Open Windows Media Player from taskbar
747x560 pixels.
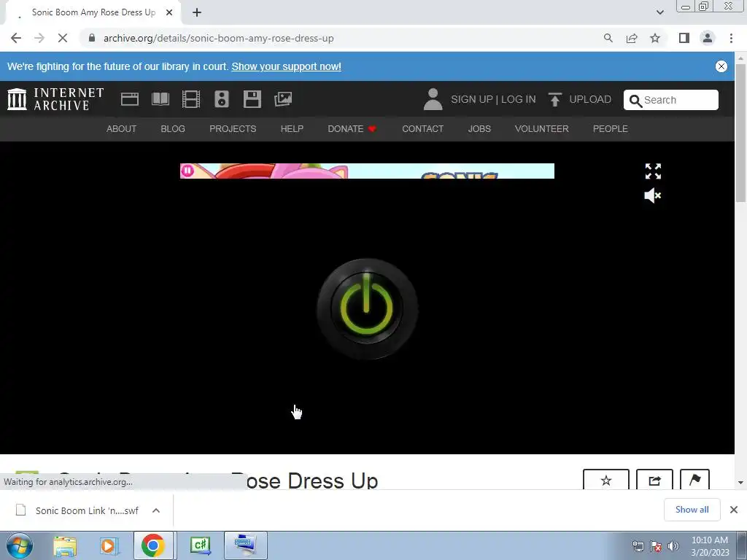click(x=108, y=545)
